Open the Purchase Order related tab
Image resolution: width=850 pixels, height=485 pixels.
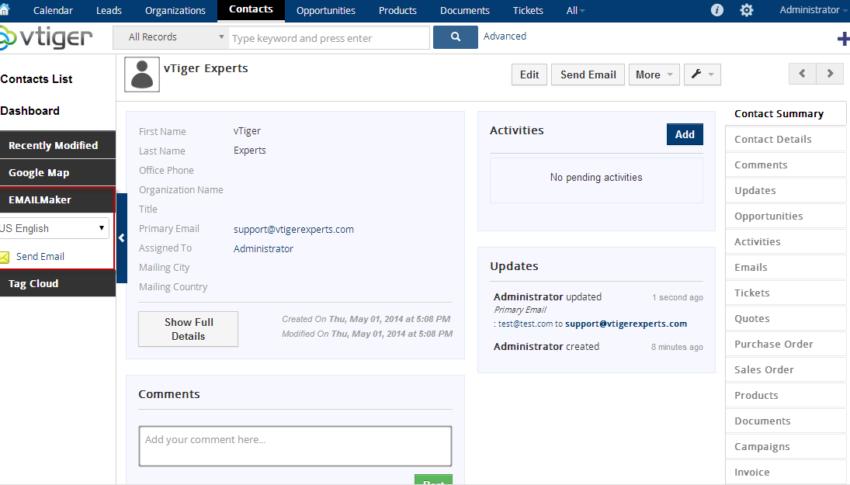pyautogui.click(x=785, y=344)
